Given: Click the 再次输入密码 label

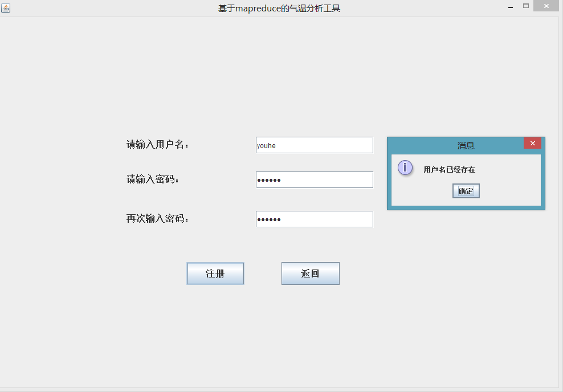Looking at the screenshot, I should point(157,219).
